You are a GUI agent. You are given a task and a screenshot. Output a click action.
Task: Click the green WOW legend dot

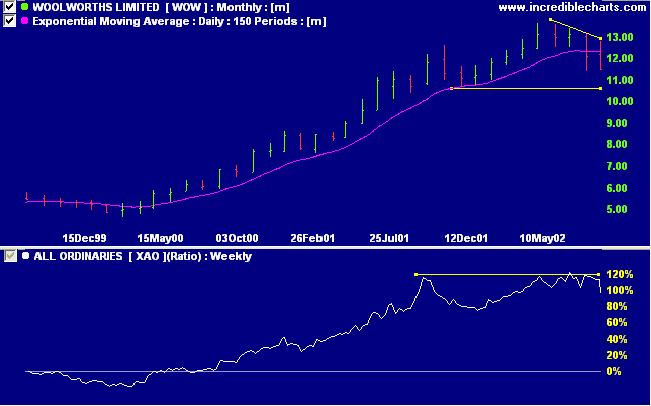tap(24, 7)
